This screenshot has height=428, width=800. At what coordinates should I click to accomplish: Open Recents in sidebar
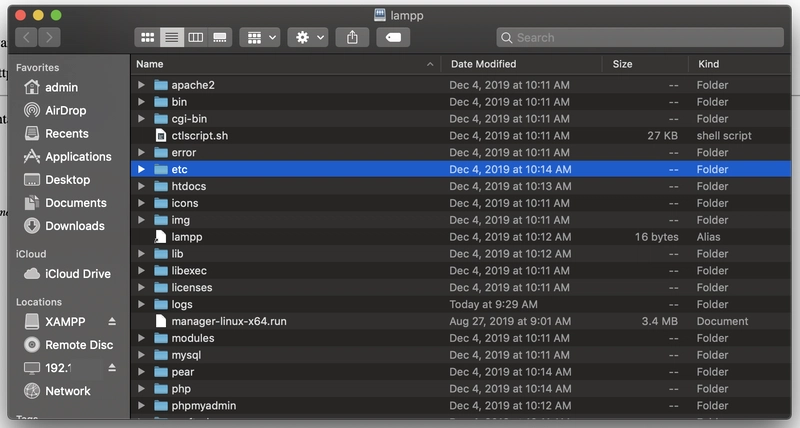coord(56,134)
